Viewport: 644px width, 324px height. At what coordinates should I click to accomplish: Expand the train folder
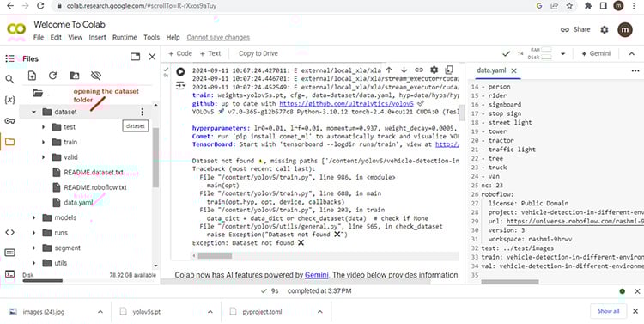44,143
